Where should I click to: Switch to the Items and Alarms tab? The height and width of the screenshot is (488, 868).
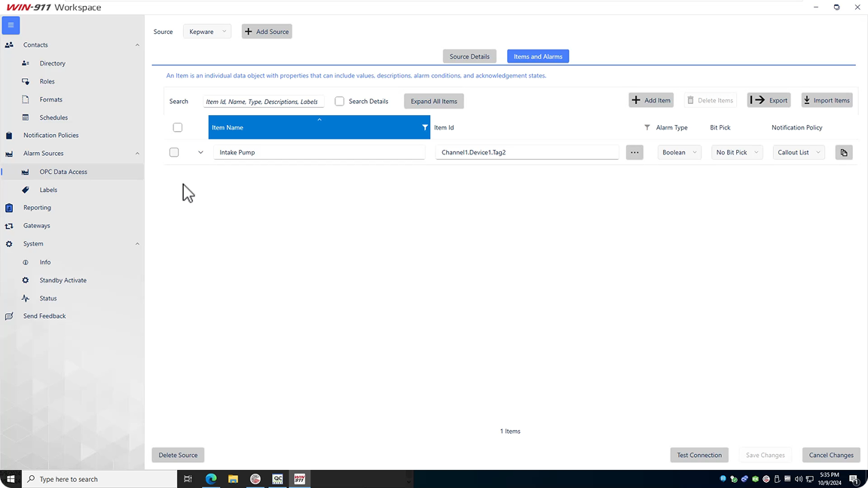[x=537, y=56]
